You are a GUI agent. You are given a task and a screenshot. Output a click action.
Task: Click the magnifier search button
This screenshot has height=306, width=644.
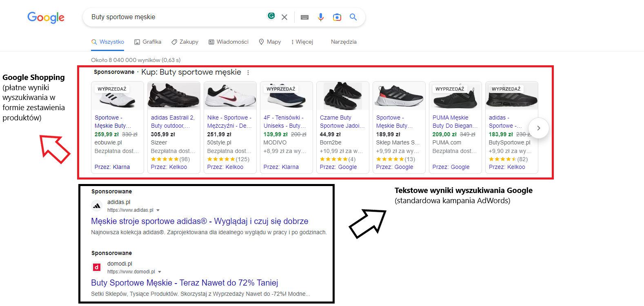(353, 17)
